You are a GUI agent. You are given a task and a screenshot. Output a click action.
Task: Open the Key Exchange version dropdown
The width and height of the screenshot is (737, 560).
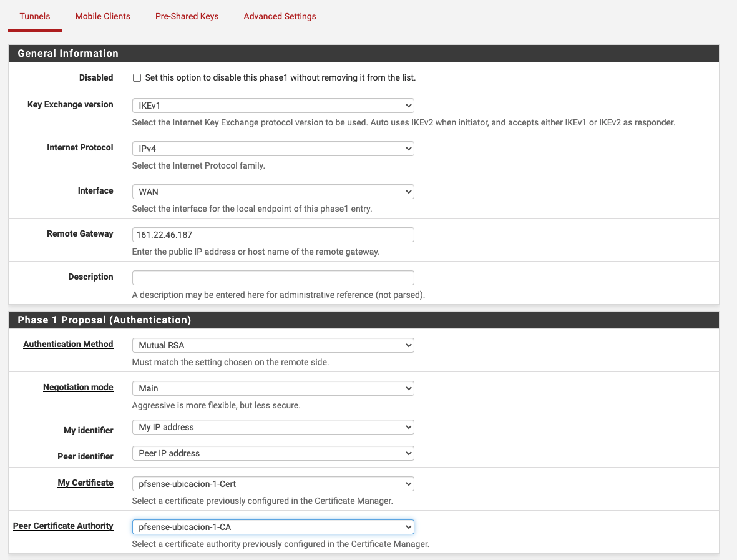(x=273, y=106)
